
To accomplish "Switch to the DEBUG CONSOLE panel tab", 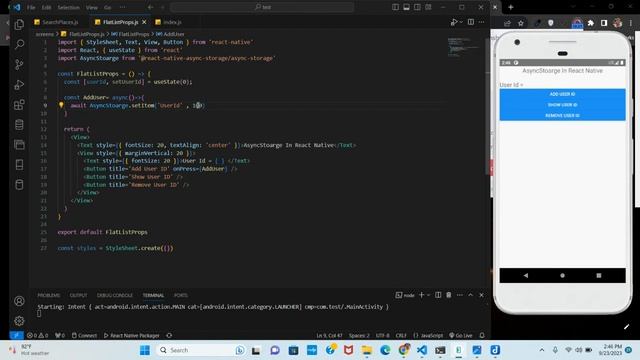I will pyautogui.click(x=115, y=295).
